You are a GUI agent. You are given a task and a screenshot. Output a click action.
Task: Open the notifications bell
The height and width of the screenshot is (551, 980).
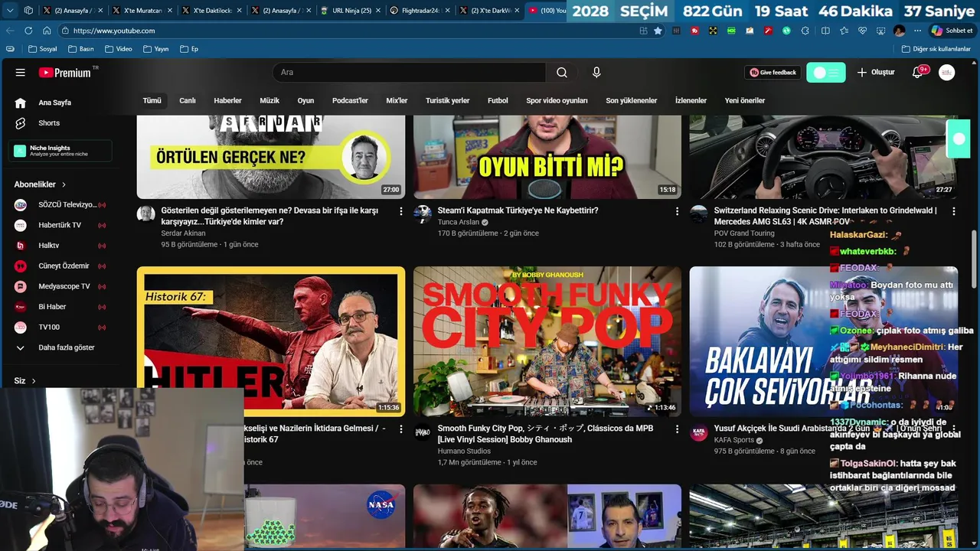(917, 72)
